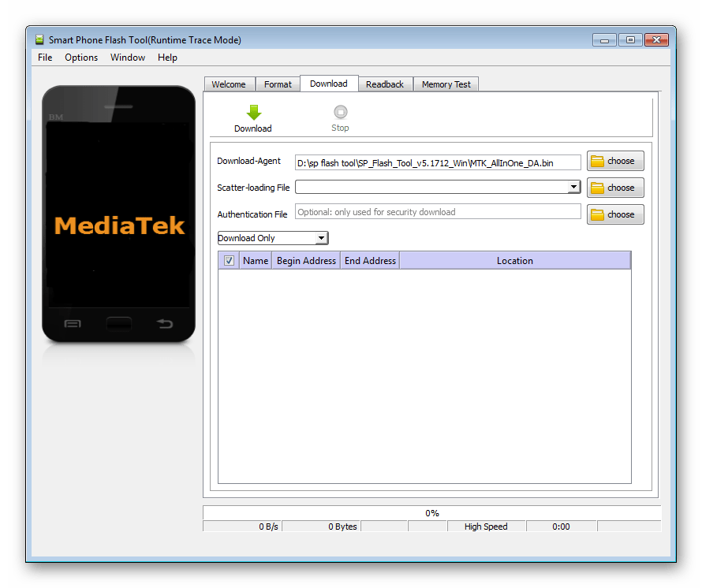Open the Window menu
The image size is (702, 588).
pyautogui.click(x=128, y=58)
